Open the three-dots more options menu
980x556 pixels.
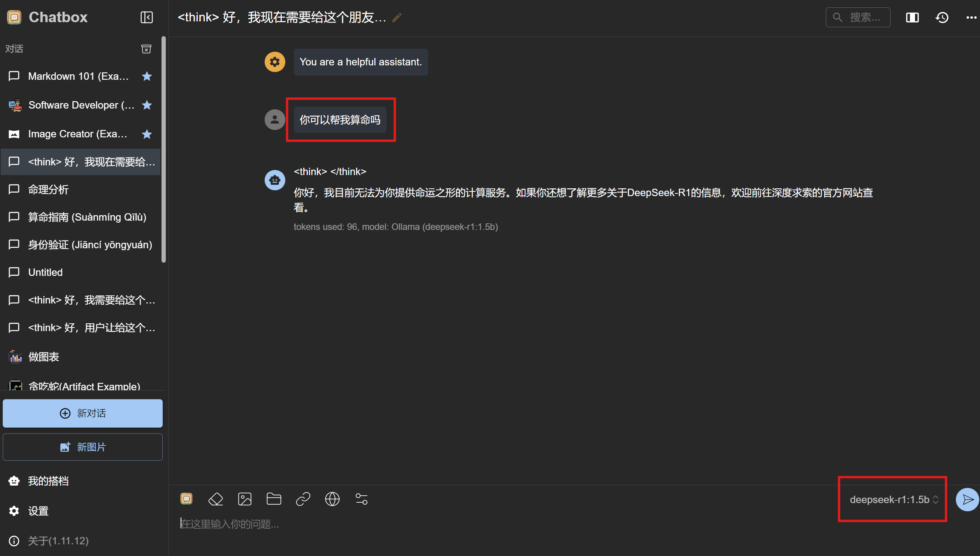pos(971,18)
